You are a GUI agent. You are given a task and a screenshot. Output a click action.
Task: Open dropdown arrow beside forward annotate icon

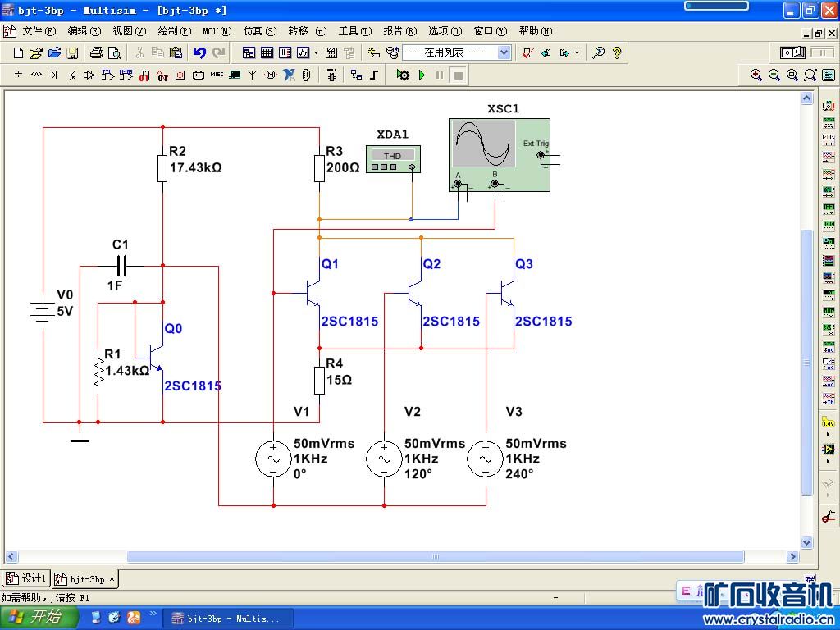(577, 52)
